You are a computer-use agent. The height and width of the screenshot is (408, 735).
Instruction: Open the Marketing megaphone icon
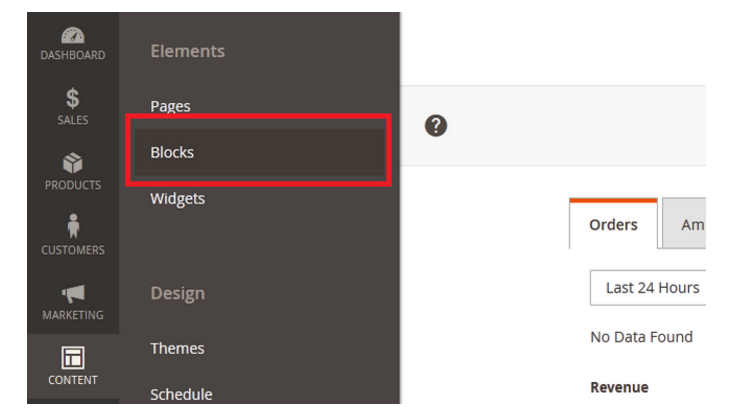point(73,294)
